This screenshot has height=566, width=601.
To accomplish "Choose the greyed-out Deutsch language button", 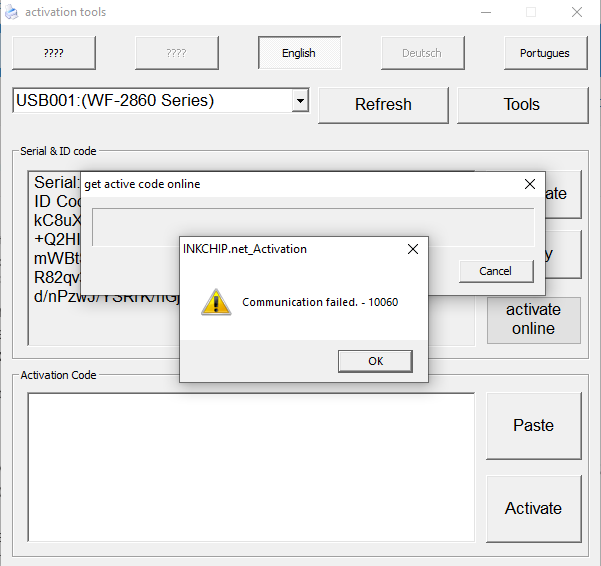I will click(x=422, y=53).
